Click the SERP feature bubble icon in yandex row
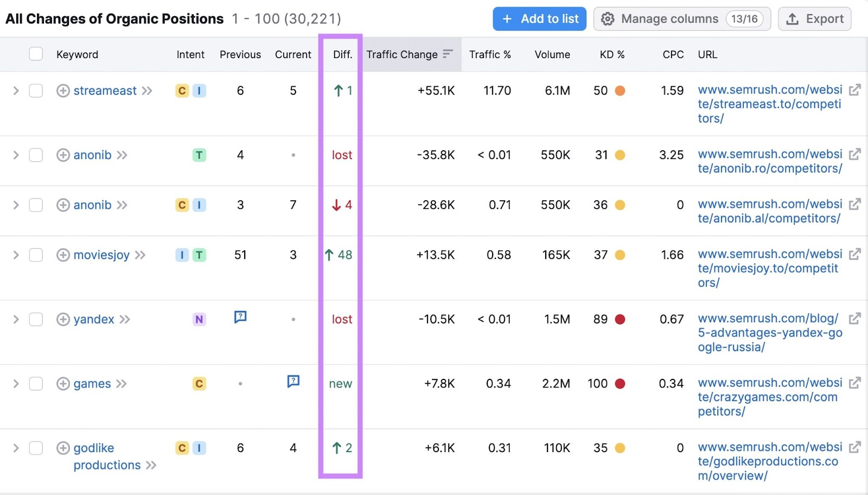The width and height of the screenshot is (868, 495). (239, 317)
